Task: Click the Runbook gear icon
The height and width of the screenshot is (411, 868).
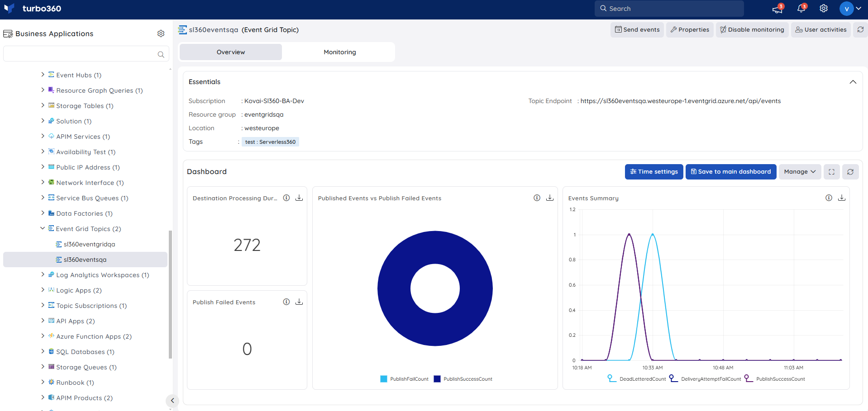Action: pos(51,382)
